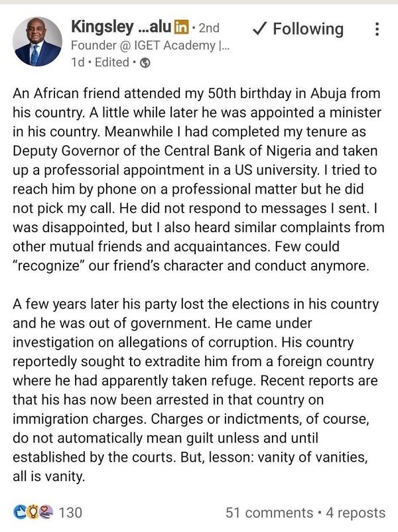Open the three-dot post options menu
Viewport: 398px width, 532px height.
click(x=377, y=29)
